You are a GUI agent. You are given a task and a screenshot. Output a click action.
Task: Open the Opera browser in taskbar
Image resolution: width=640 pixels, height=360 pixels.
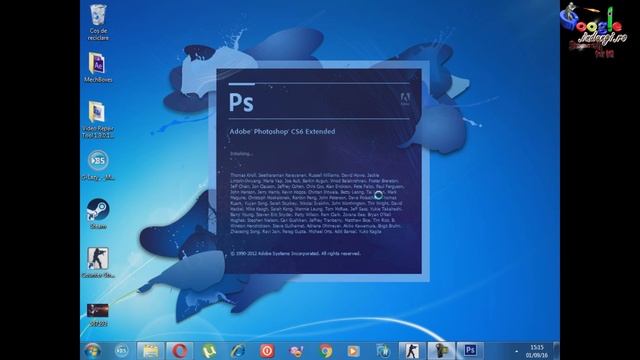[179, 351]
